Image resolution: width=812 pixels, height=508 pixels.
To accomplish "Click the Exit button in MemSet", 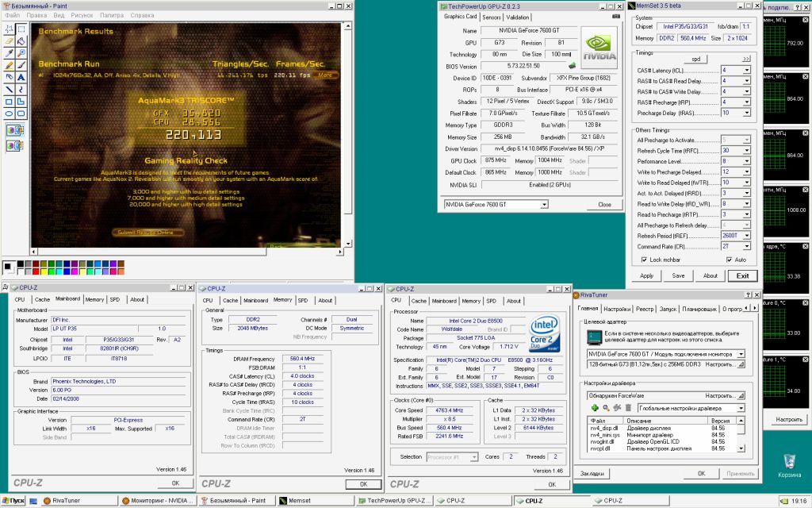I will point(742,275).
